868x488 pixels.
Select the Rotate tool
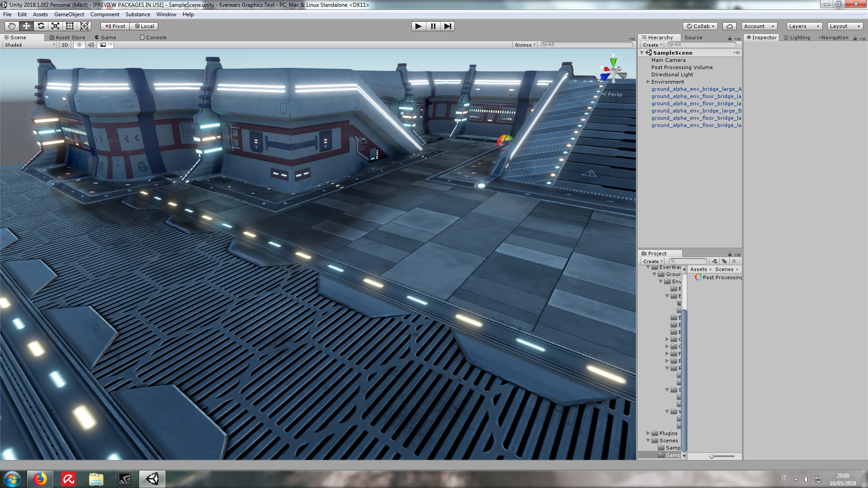41,26
